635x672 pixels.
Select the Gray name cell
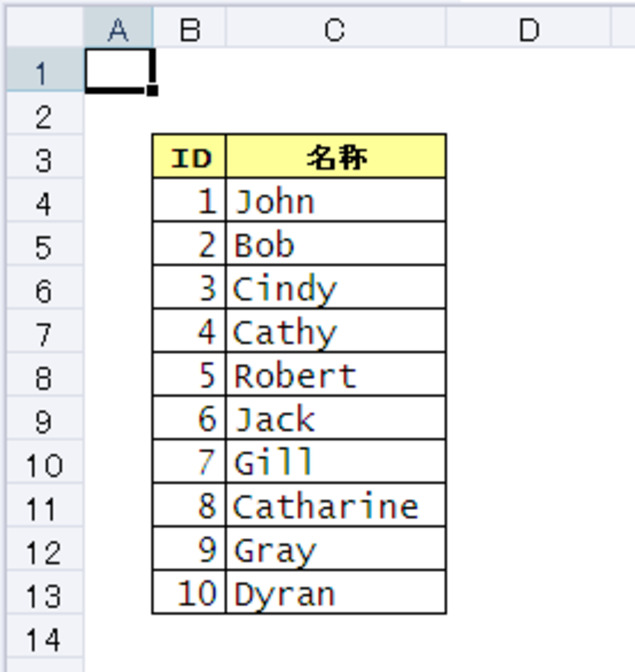tap(336, 549)
